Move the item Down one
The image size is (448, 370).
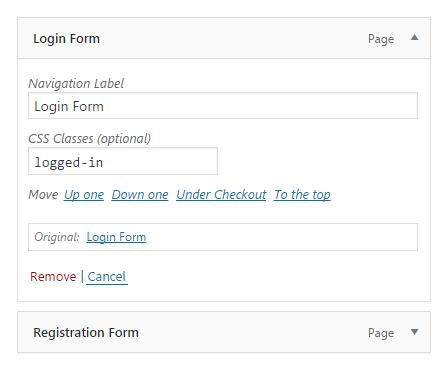click(140, 195)
